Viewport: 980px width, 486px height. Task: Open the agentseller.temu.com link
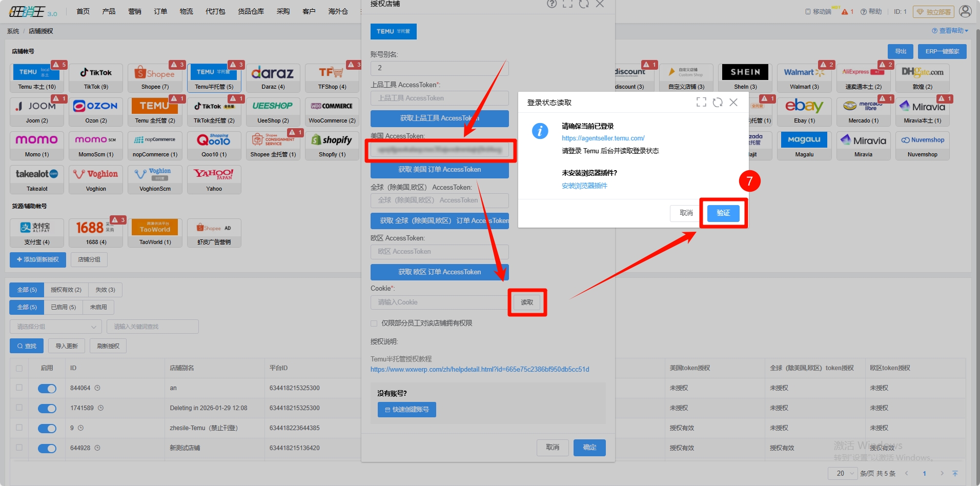click(603, 138)
